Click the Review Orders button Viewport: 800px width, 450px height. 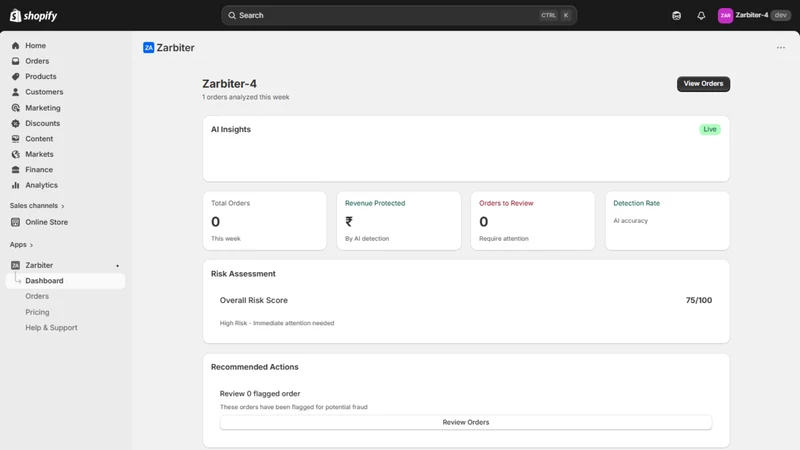coord(466,422)
